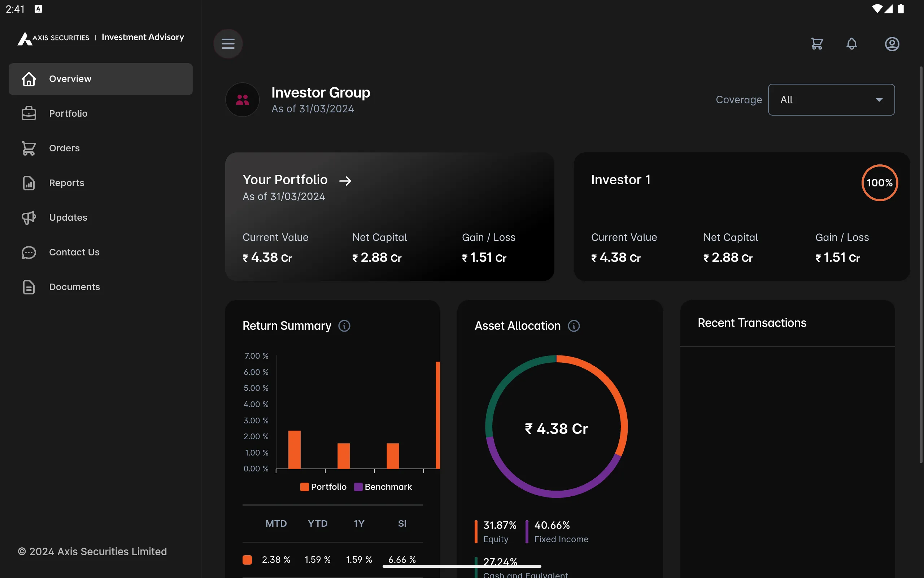Click the Portfolio briefcase icon
924x578 pixels.
29,113
